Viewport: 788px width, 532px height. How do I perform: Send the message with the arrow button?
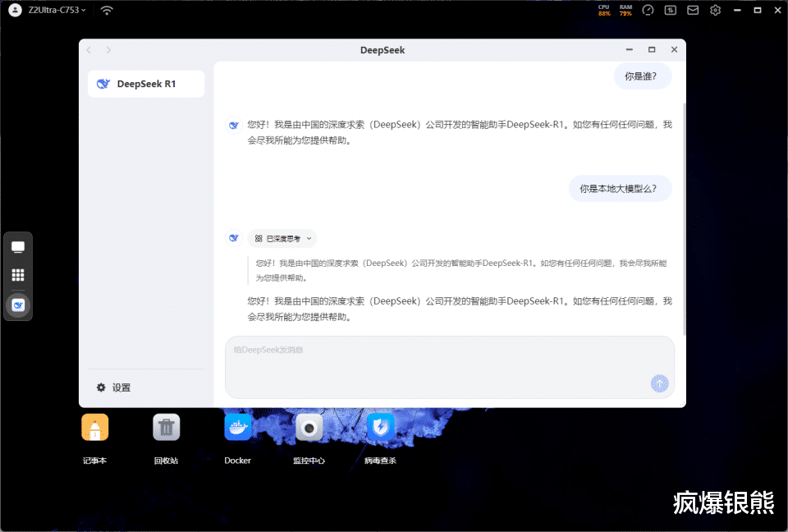tap(659, 383)
